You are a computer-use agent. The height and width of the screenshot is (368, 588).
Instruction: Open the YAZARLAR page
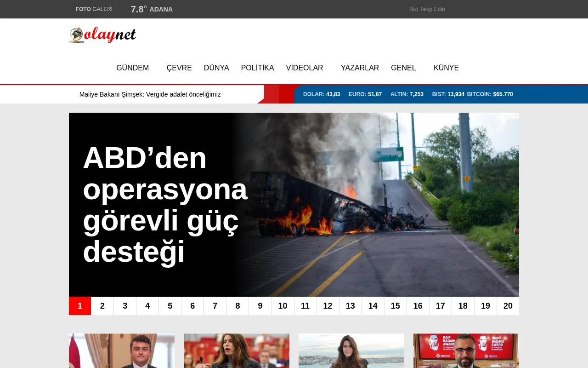(360, 68)
